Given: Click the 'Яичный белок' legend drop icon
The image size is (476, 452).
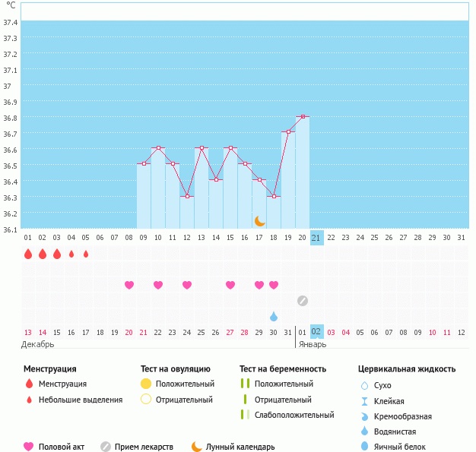Looking at the screenshot, I should pos(364,447).
